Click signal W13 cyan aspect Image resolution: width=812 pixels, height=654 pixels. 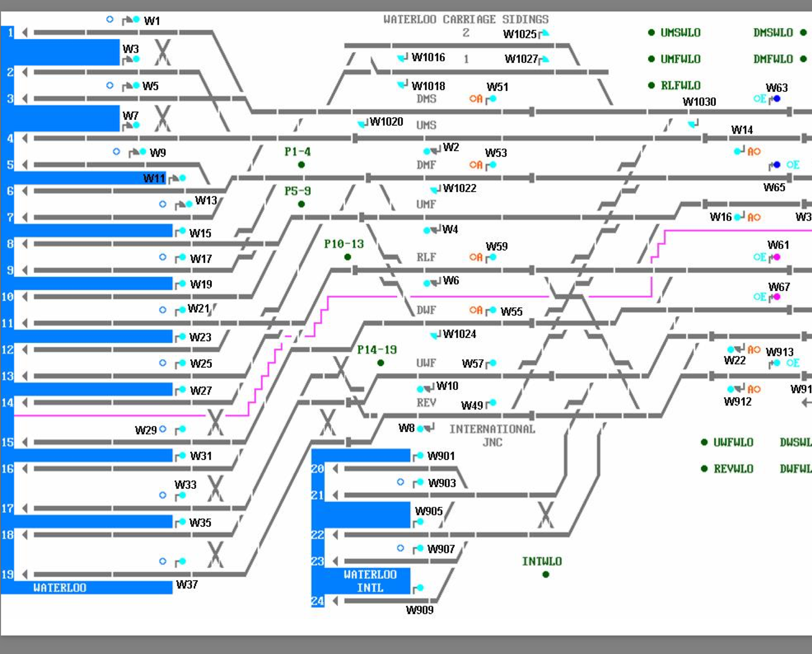tap(189, 204)
